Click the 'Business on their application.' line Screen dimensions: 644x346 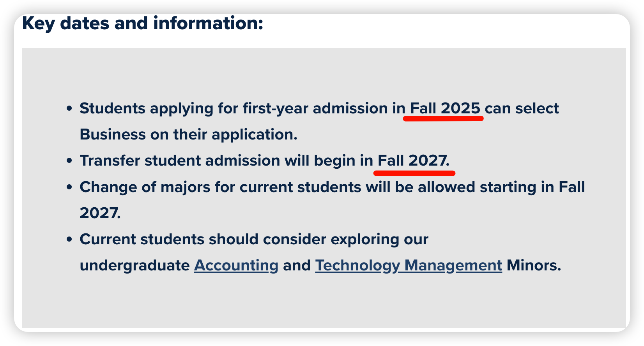(x=189, y=134)
